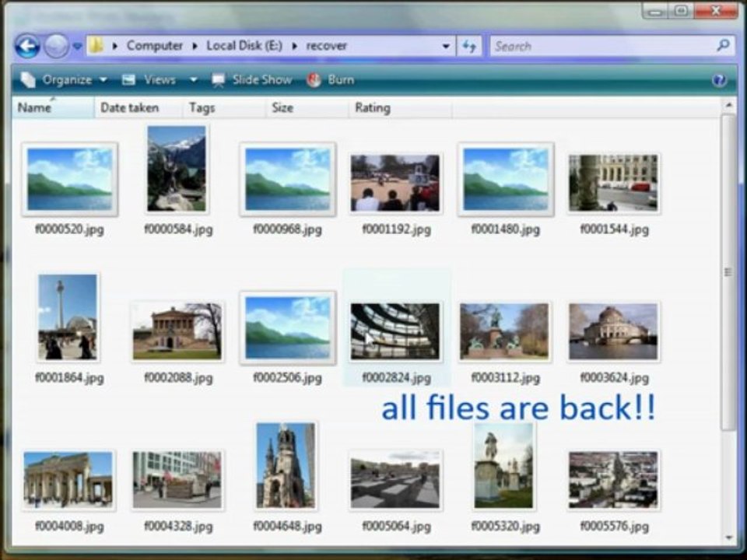The image size is (747, 560).
Task: Start the Slide Show
Action: click(x=252, y=80)
